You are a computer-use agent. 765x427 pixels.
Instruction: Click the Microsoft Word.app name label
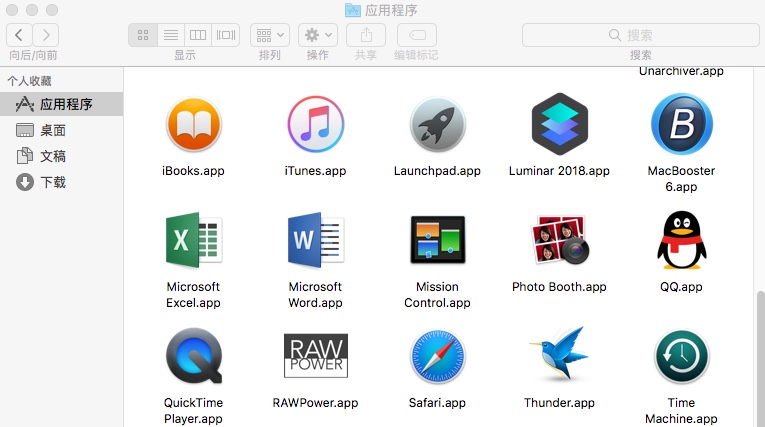(x=315, y=295)
